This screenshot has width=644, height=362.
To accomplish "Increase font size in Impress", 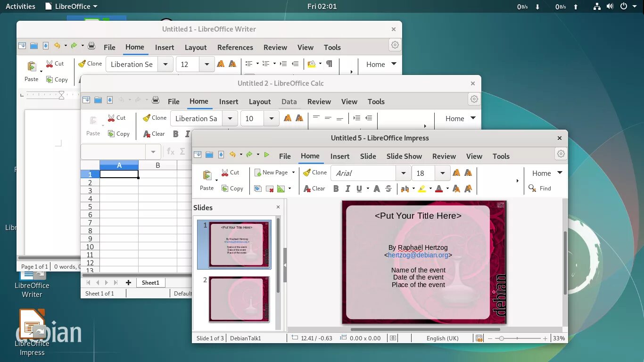I will click(x=456, y=173).
